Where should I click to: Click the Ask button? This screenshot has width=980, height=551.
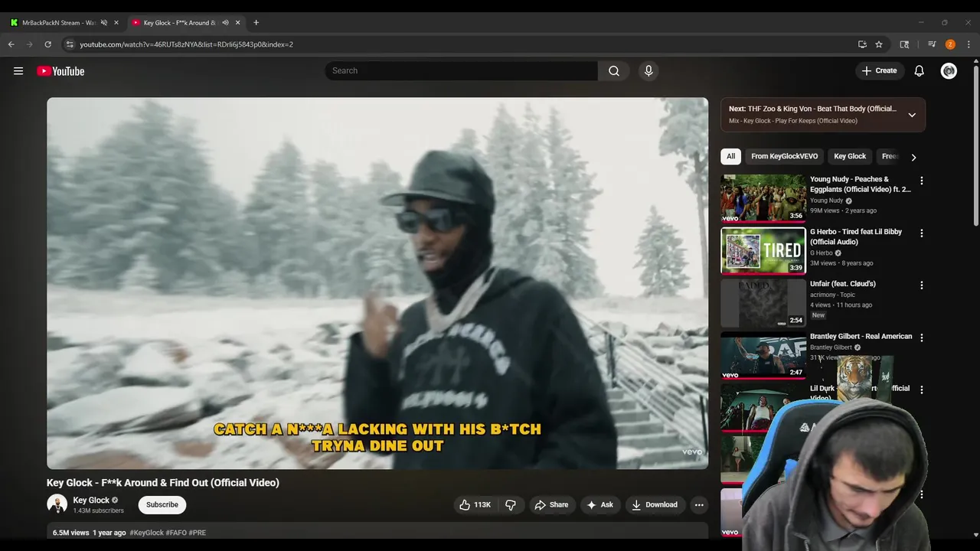tap(599, 504)
